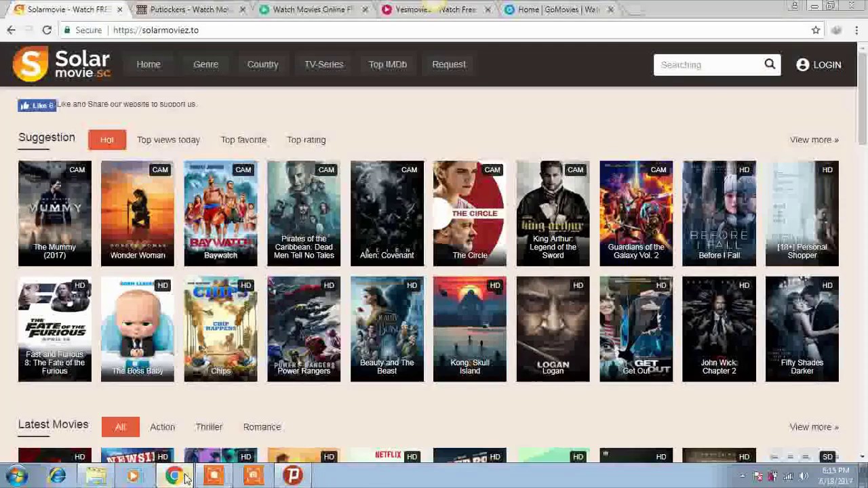
Task: Open the Windows Start button
Action: click(16, 476)
